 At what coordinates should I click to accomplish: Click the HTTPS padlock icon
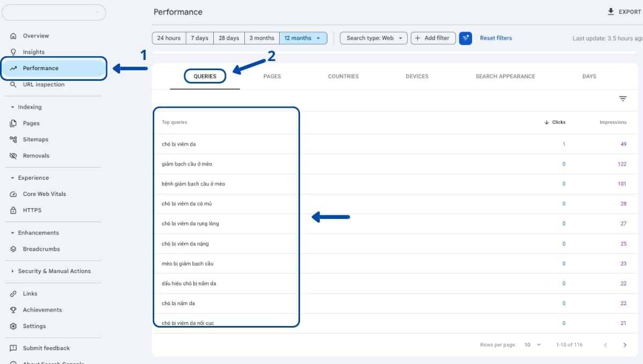point(13,210)
